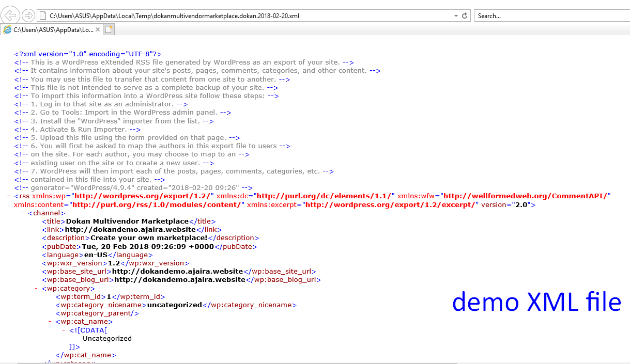
Task: Click the closing wp:cat_name tag
Action: [x=86, y=355]
